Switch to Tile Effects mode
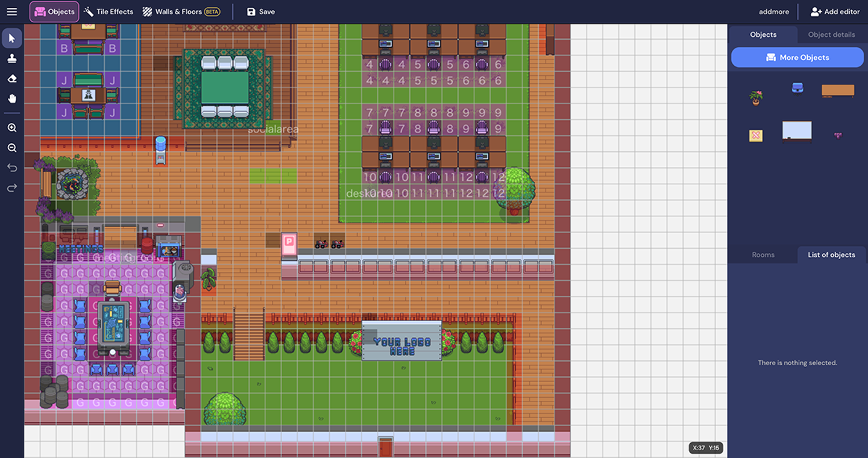868x458 pixels. pos(108,11)
